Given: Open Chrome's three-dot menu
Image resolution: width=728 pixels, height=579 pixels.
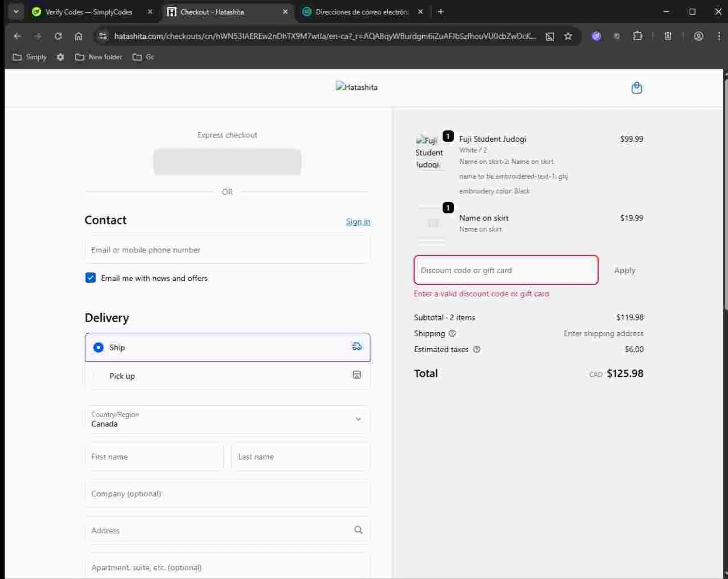Looking at the screenshot, I should tap(719, 36).
